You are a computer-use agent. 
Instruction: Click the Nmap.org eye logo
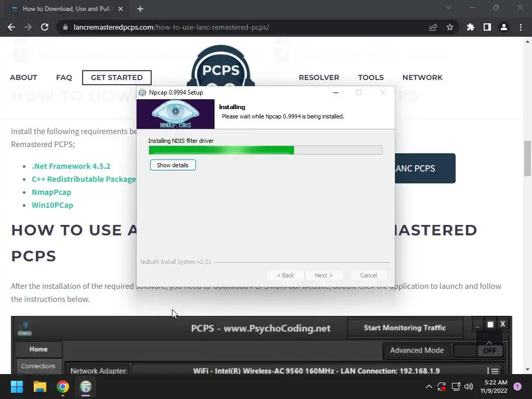click(x=176, y=114)
